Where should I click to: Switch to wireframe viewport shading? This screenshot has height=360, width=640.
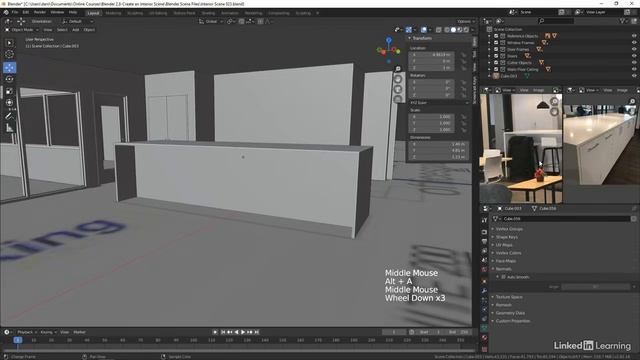(x=447, y=30)
